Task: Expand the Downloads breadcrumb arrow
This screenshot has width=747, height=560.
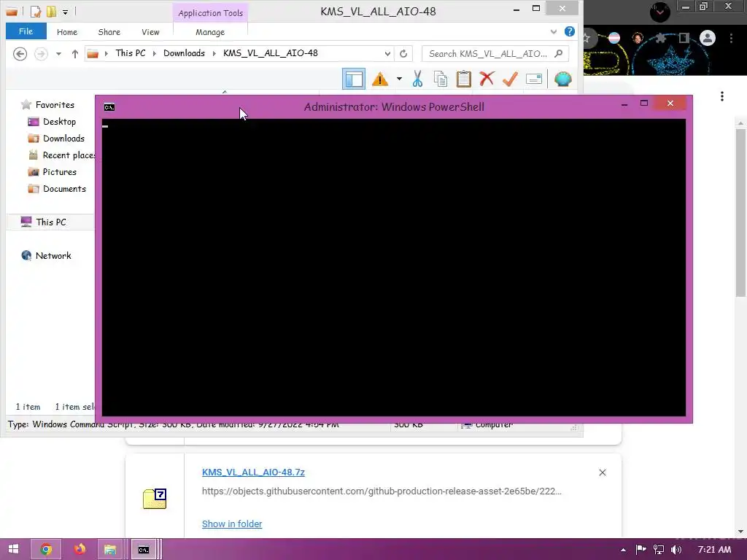Action: click(214, 53)
